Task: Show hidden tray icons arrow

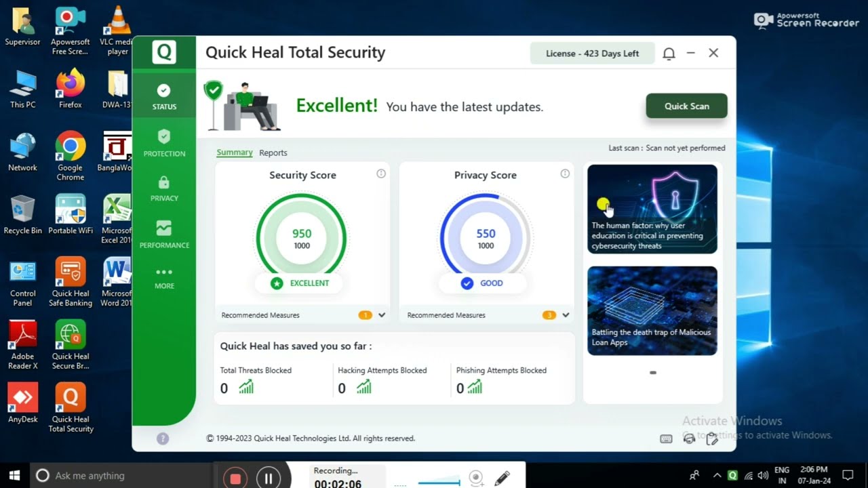Action: 717,475
